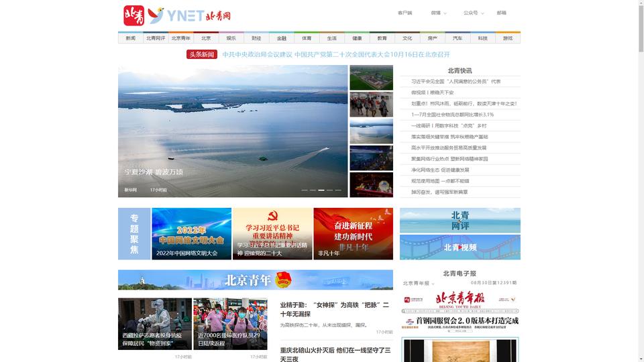Select the second slideshow thumbnail, crowd of people
644x362 pixels.
pyautogui.click(x=371, y=105)
